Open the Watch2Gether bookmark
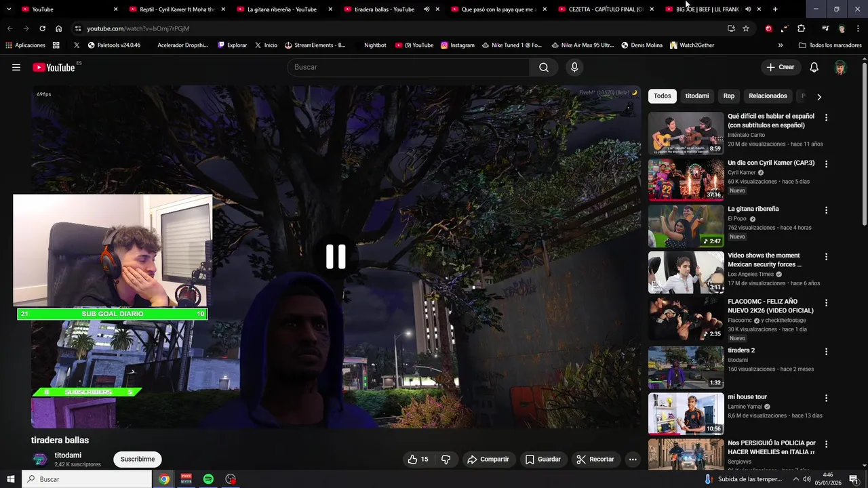Screen dimensions: 868x488 point(692,45)
